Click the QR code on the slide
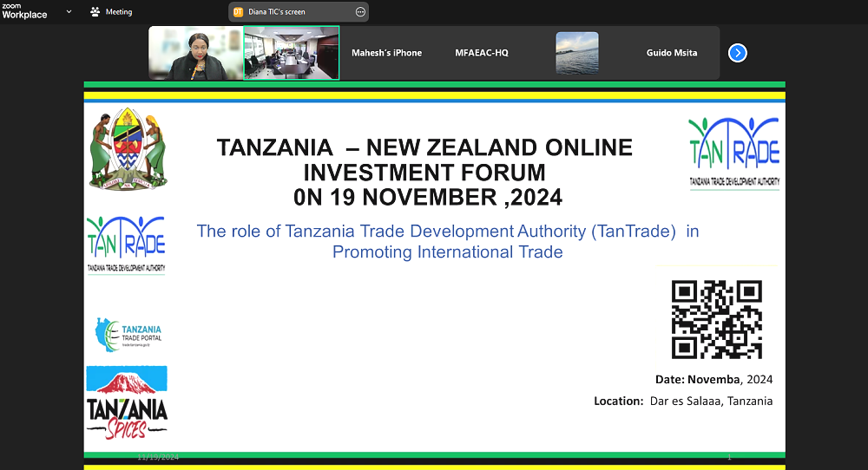The width and height of the screenshot is (868, 470). 716,319
